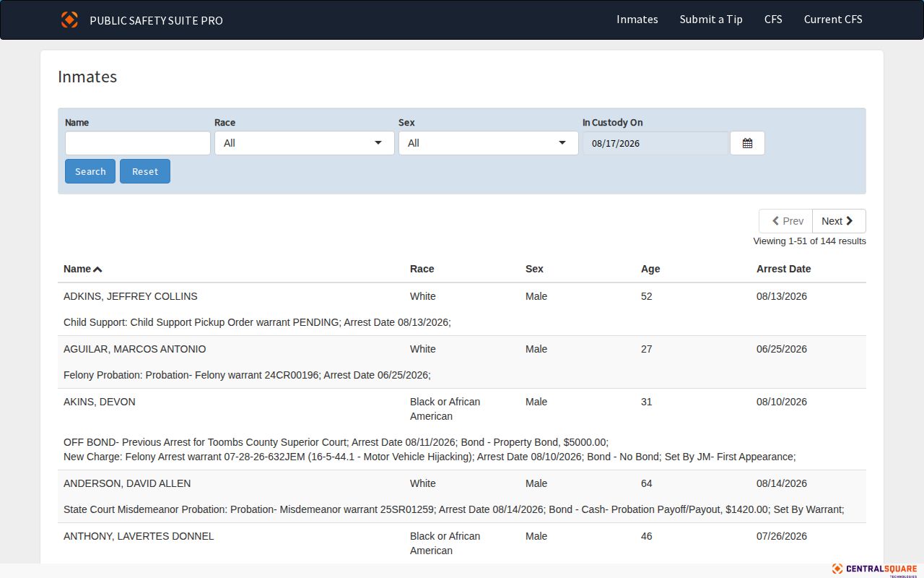Click the Felony Probation warrant 24CR00196 text
Image resolution: width=924 pixels, height=578 pixels.
click(247, 375)
